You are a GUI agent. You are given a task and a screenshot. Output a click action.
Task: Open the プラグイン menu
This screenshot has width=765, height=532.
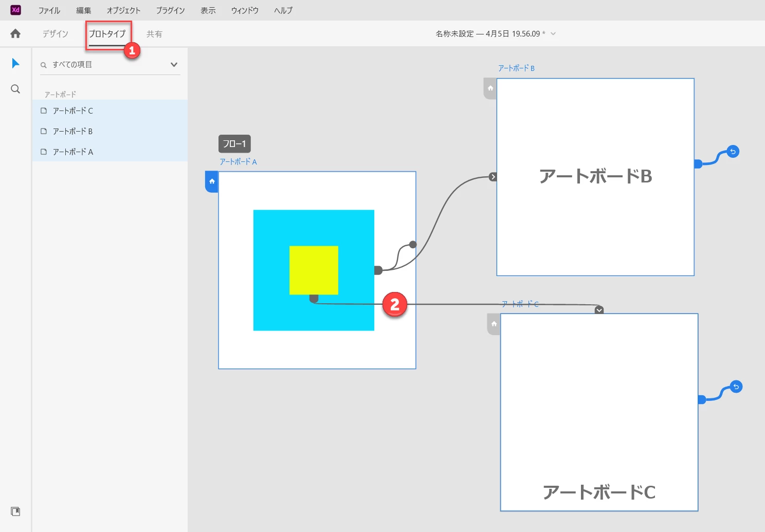[x=170, y=10]
